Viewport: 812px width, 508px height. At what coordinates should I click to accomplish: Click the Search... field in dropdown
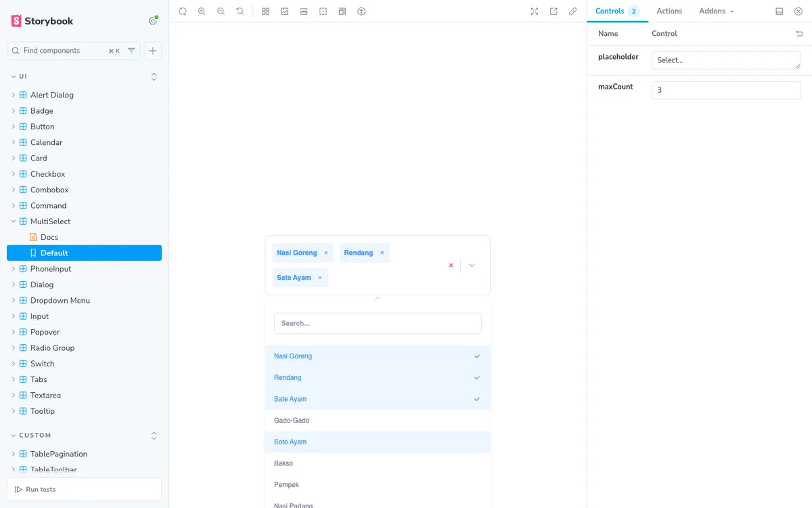pyautogui.click(x=378, y=323)
